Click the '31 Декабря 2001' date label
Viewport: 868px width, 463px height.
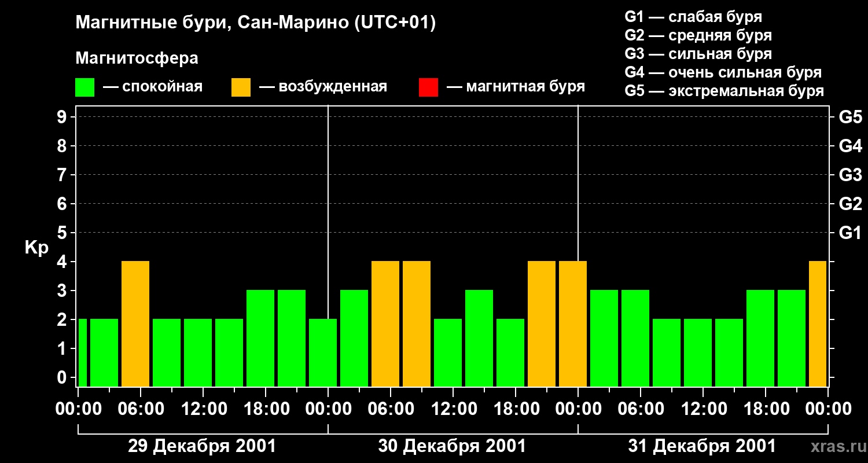[702, 446]
